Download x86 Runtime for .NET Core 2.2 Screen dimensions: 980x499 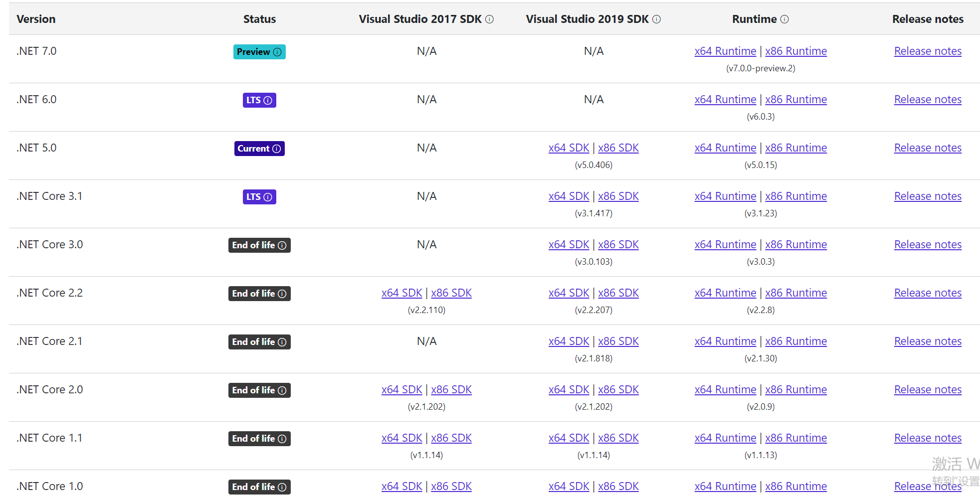796,293
